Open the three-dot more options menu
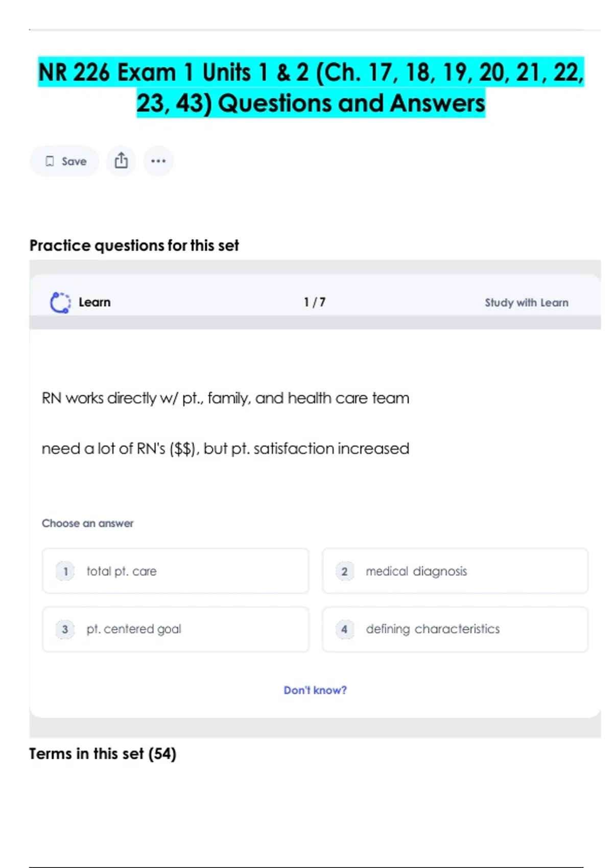 (x=158, y=161)
